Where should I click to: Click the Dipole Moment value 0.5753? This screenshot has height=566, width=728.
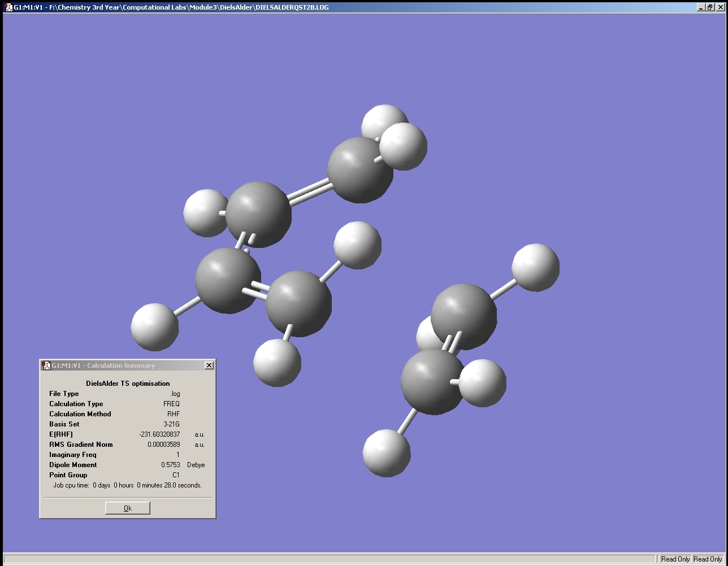tap(170, 465)
